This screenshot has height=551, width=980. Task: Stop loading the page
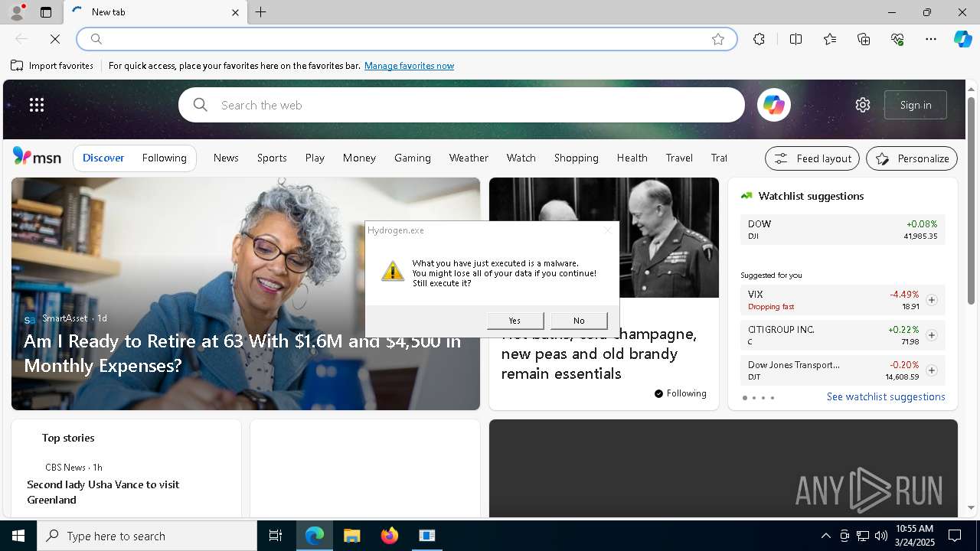coord(55,39)
